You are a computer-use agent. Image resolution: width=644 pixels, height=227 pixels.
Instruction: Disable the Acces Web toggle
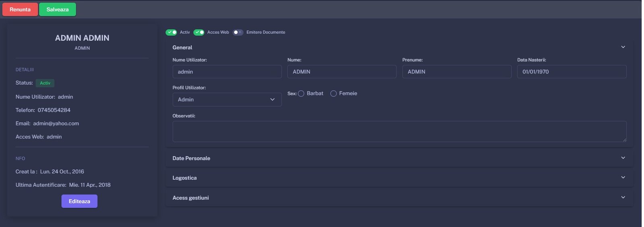[x=199, y=32]
